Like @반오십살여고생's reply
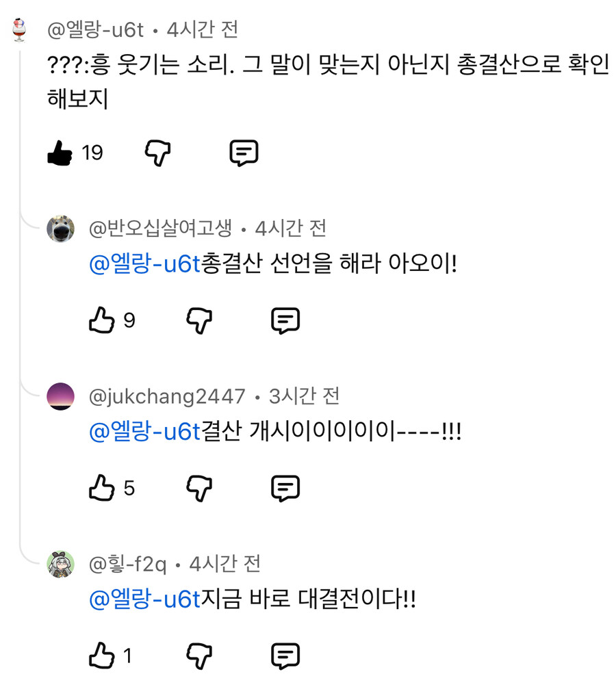The image size is (616, 687). click(x=103, y=320)
